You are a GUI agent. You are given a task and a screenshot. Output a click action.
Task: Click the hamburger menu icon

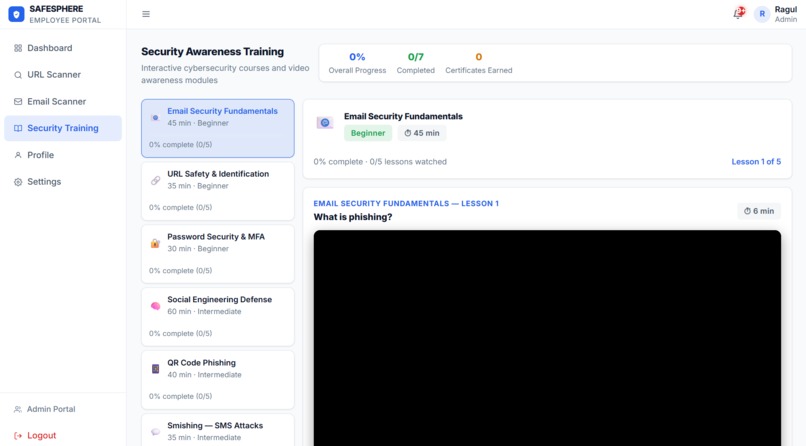[146, 14]
